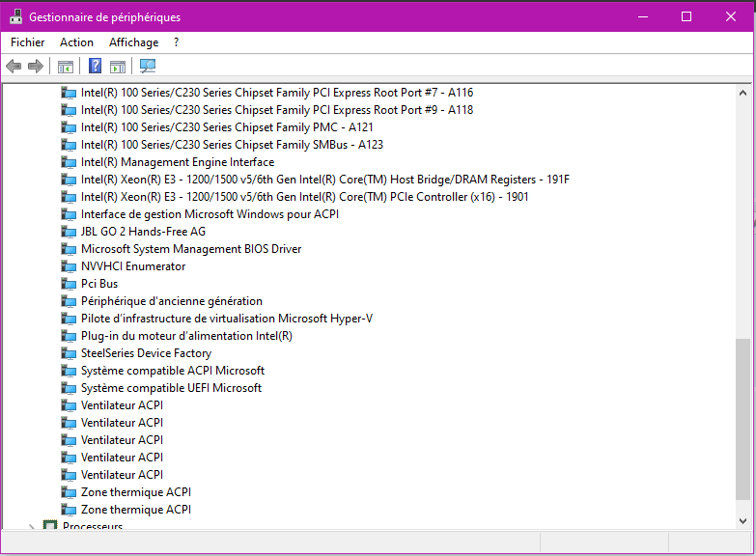Click the icon beside Périphérique d'ancienne génération
The width and height of the screenshot is (756, 556).
(69, 301)
